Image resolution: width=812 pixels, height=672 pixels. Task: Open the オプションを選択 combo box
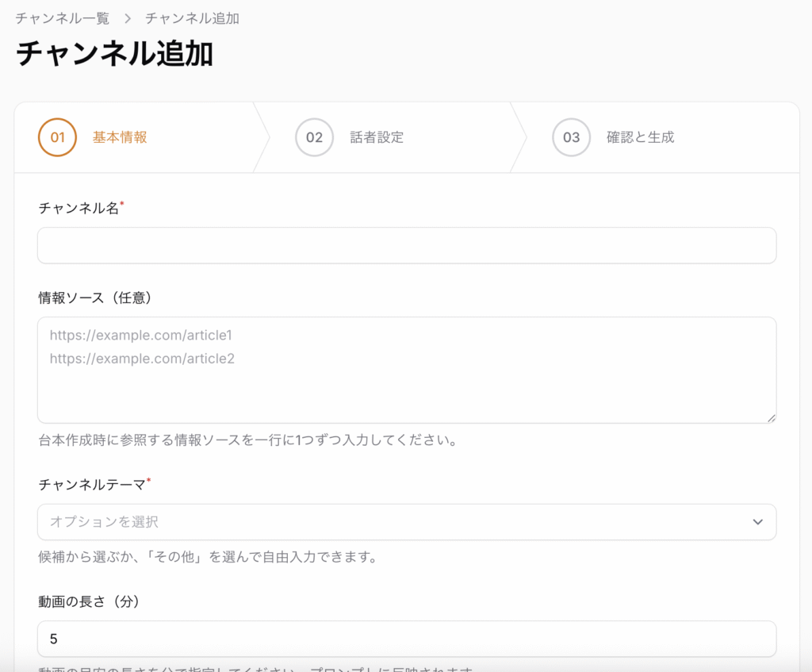click(x=407, y=522)
